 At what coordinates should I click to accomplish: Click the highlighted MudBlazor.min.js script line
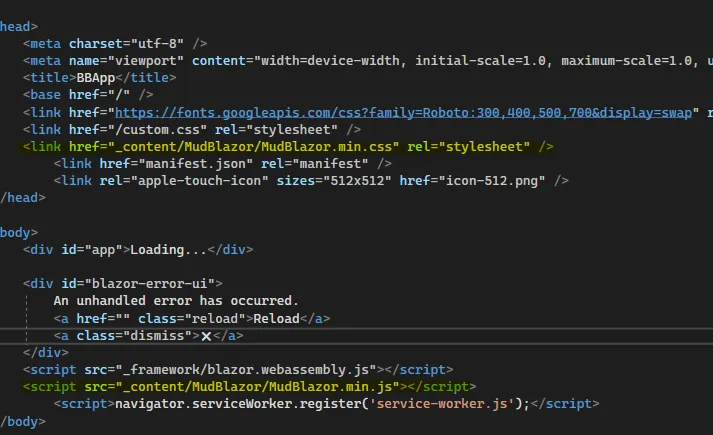(250, 387)
